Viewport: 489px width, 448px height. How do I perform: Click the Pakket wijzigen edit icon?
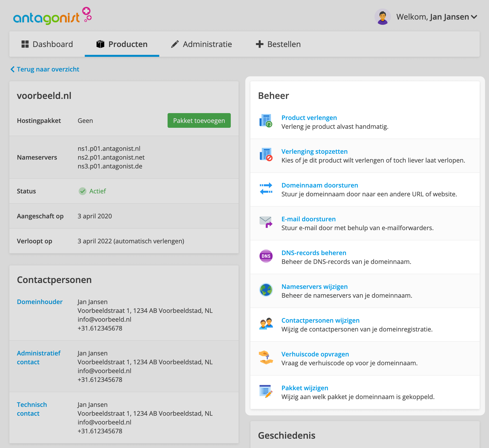coord(266,391)
